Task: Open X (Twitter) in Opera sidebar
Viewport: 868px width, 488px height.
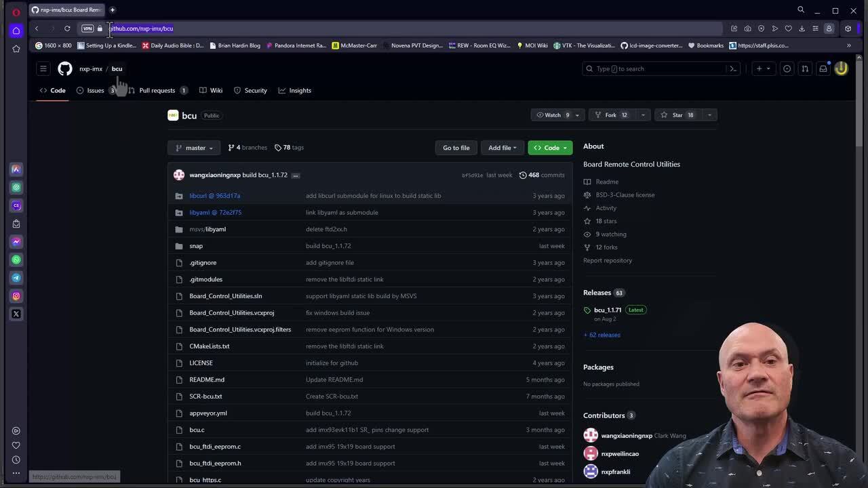Action: point(16,314)
